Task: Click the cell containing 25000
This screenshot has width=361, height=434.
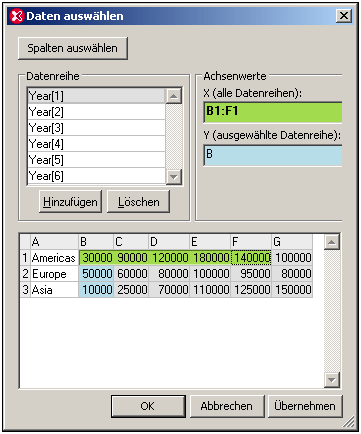Action: [x=131, y=290]
